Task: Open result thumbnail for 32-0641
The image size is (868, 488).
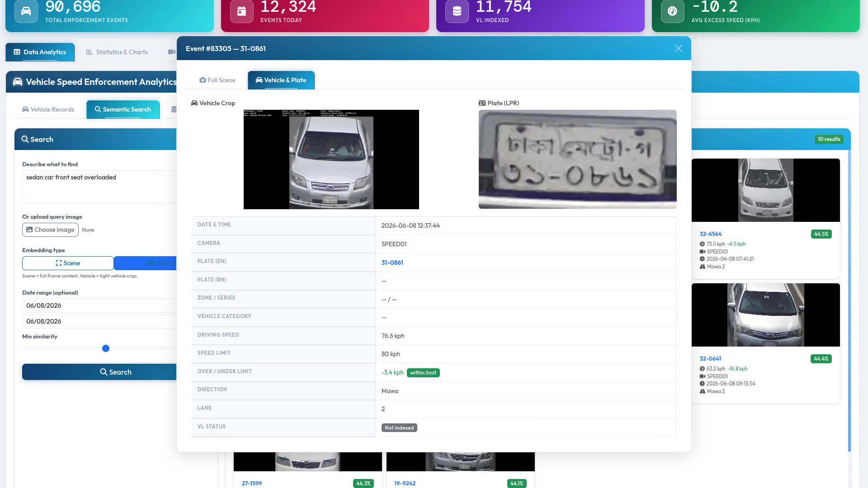Action: (x=765, y=315)
